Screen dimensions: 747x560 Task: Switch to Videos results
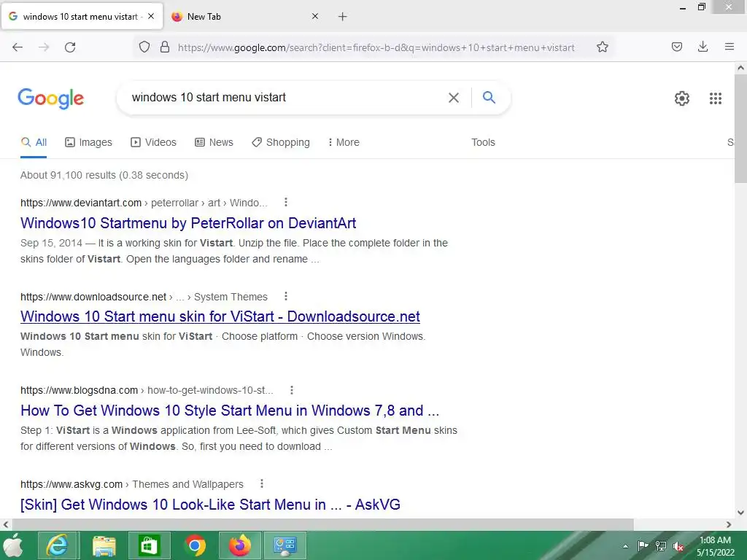(x=153, y=142)
